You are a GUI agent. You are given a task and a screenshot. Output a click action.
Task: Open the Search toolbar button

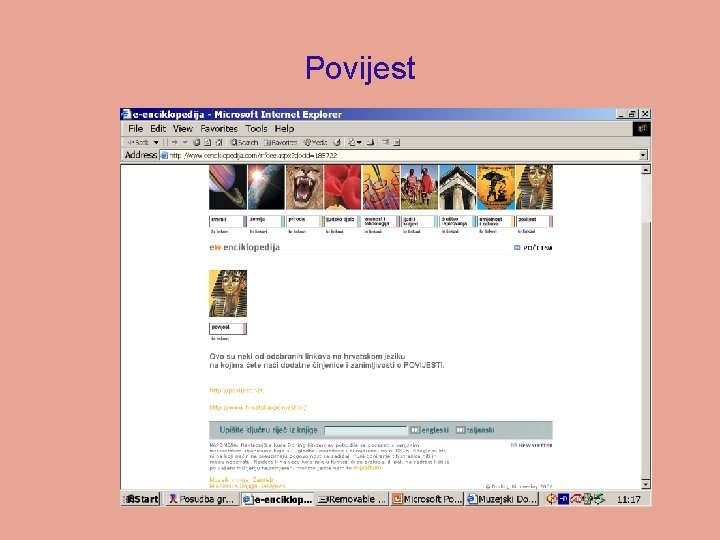click(x=244, y=142)
